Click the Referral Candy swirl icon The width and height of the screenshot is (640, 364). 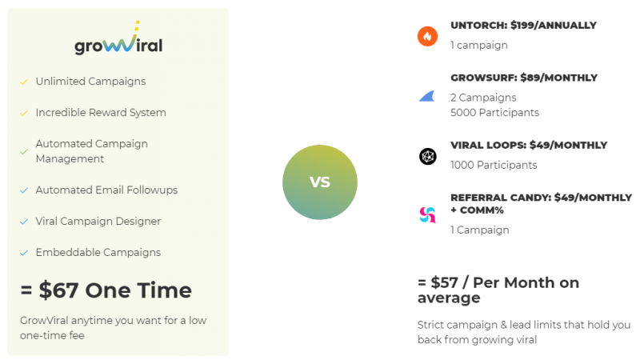click(428, 214)
